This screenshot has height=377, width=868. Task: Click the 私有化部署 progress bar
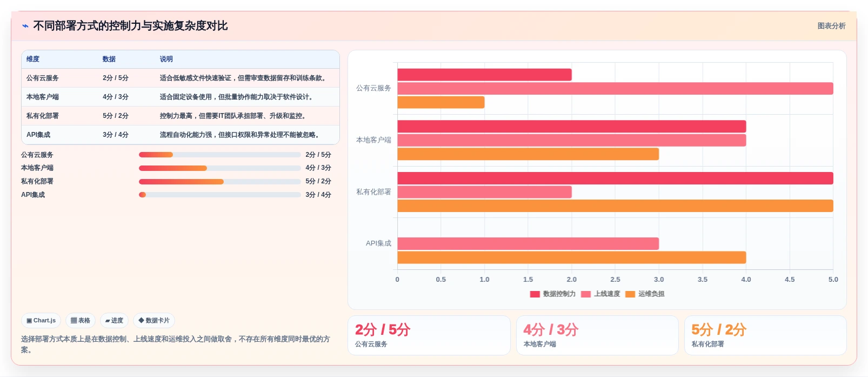point(220,182)
